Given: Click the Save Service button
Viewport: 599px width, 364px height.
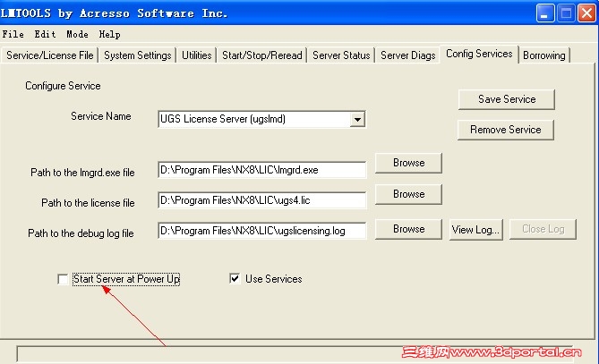Looking at the screenshot, I should click(507, 99).
